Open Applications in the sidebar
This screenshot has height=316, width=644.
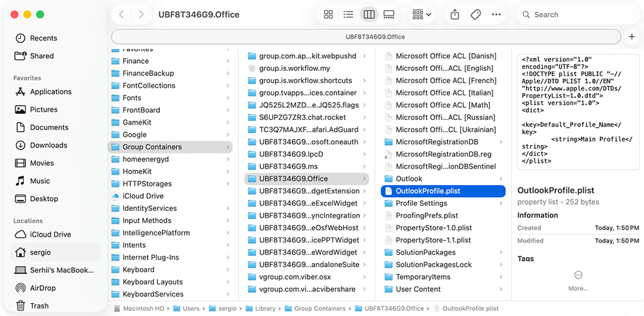tap(55, 92)
